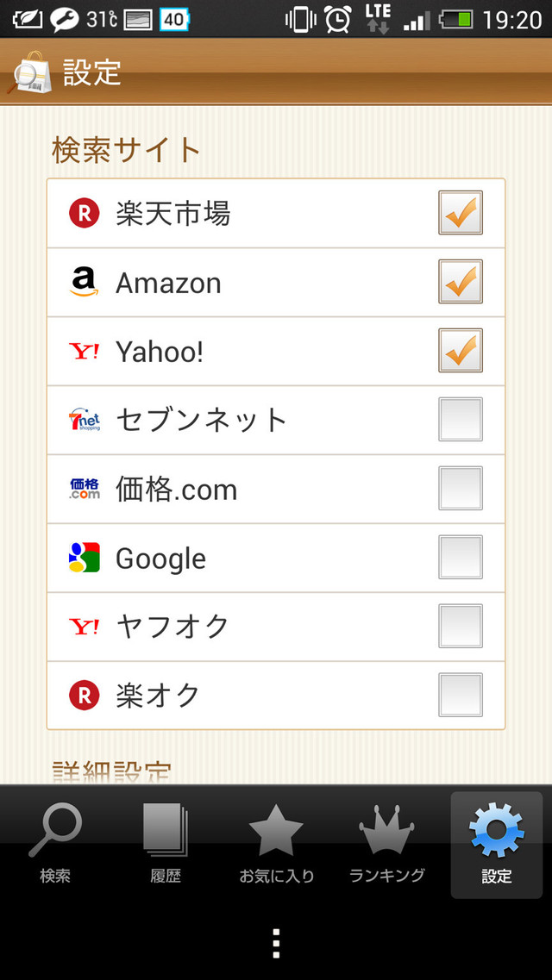Tap the 7net shopping logo icon
The width and height of the screenshot is (552, 980).
point(85,420)
